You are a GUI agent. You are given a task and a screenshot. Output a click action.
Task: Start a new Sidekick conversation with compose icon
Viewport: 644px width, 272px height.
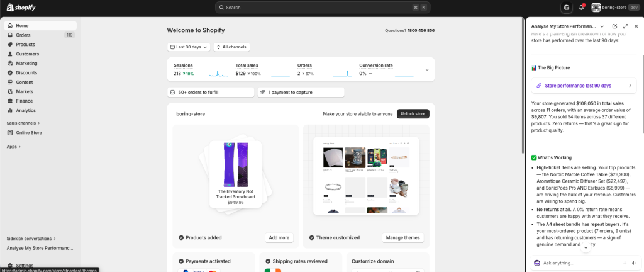coord(614,26)
